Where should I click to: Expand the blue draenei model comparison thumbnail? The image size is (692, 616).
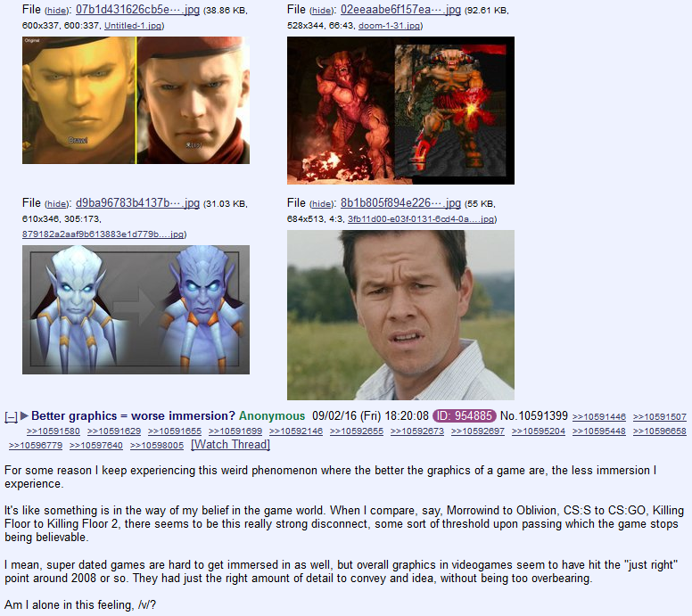[x=136, y=309]
